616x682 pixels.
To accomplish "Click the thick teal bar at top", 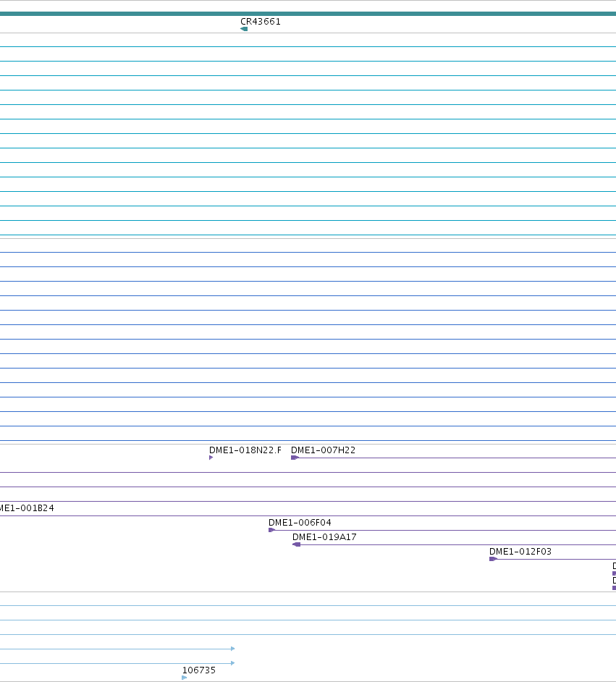I will [x=308, y=14].
